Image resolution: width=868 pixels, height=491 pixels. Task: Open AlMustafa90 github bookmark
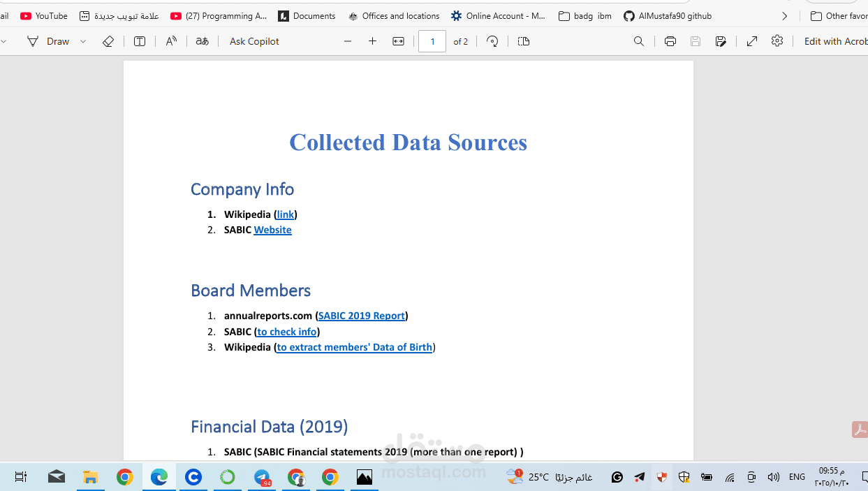[x=668, y=15]
